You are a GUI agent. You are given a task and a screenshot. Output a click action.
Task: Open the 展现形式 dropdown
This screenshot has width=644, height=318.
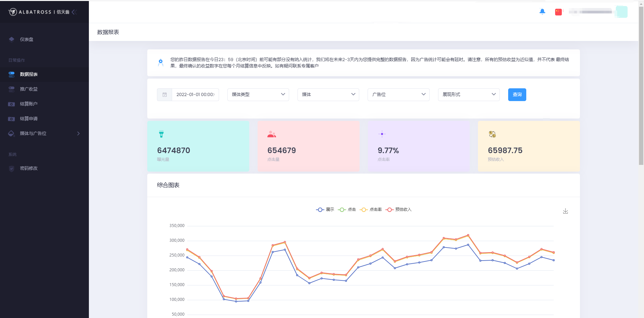point(469,95)
